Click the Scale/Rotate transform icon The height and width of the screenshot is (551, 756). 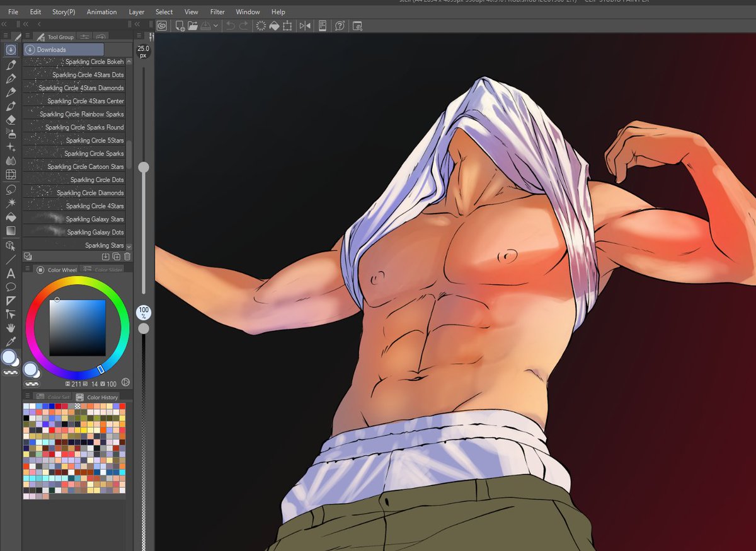pyautogui.click(x=287, y=26)
